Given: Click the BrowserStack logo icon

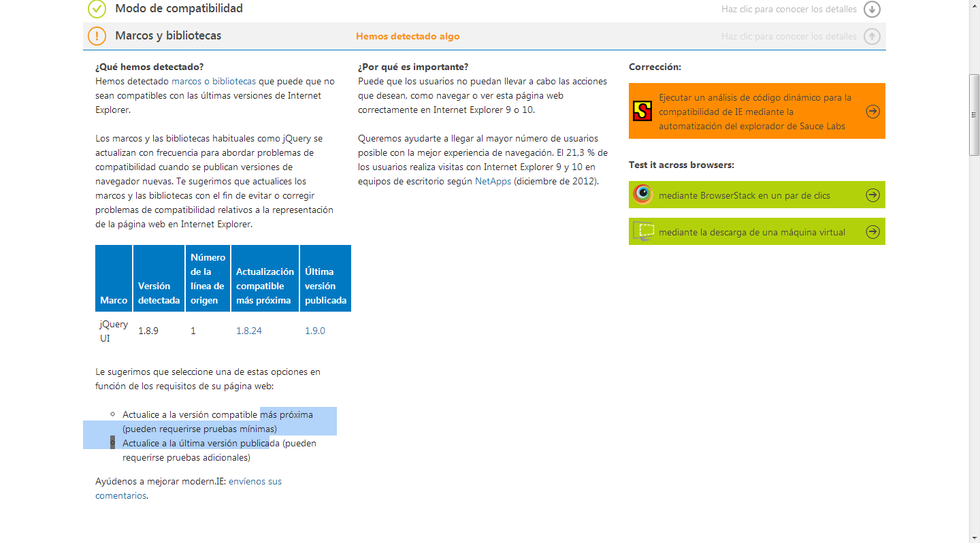Looking at the screenshot, I should pos(642,195).
